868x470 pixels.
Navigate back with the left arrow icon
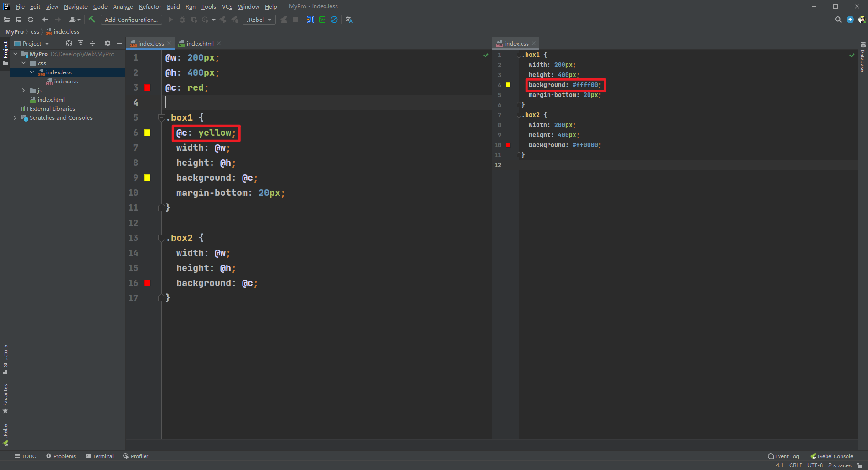tap(45, 20)
